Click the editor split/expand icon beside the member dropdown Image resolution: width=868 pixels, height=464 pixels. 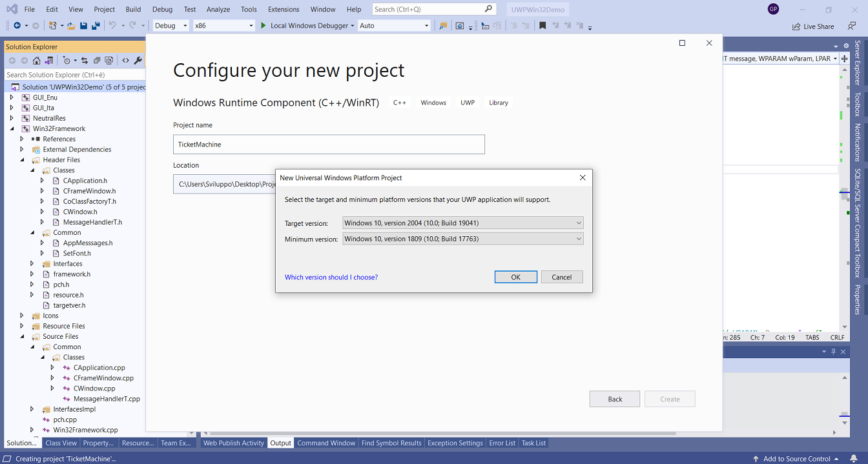[845, 59]
